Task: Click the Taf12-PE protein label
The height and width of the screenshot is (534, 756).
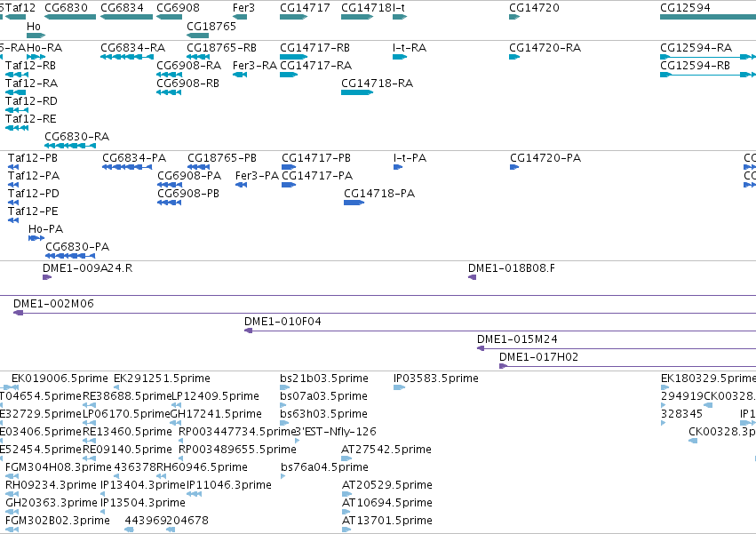Action: (33, 211)
